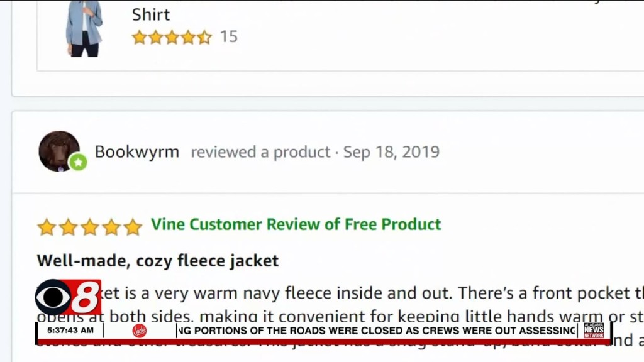The width and height of the screenshot is (644, 362).
Task: Click the green star badge on avatar
Action: click(x=78, y=162)
